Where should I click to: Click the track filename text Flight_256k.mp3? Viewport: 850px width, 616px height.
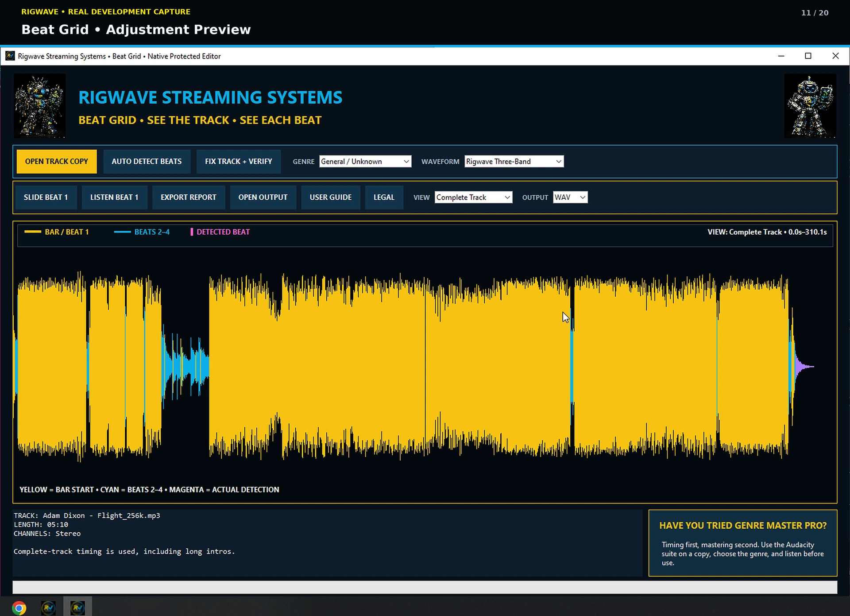pos(129,515)
